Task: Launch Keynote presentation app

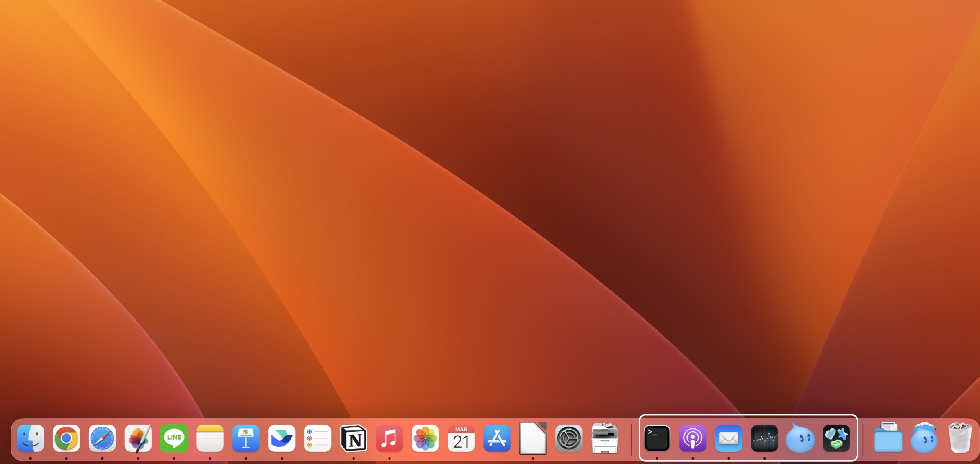Action: (x=246, y=438)
